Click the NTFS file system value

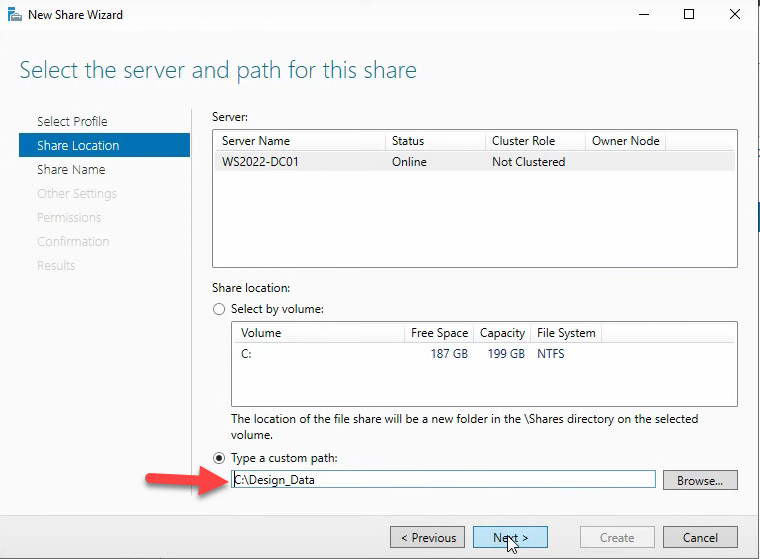click(x=551, y=353)
